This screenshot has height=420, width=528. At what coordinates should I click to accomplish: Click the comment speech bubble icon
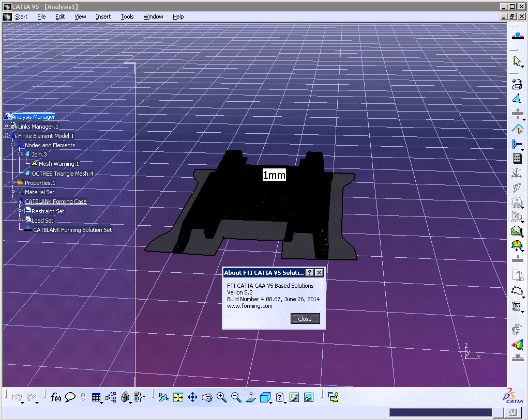pos(70,397)
